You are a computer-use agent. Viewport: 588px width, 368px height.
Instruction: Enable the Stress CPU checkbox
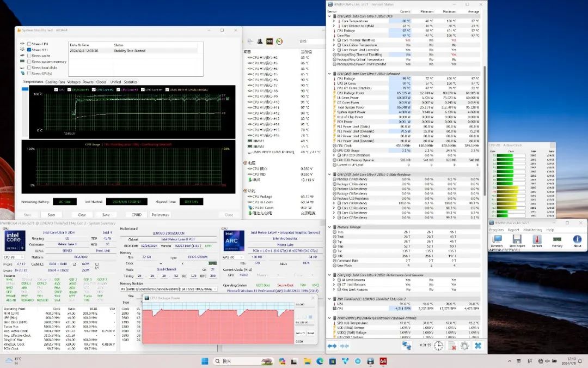click(29, 44)
